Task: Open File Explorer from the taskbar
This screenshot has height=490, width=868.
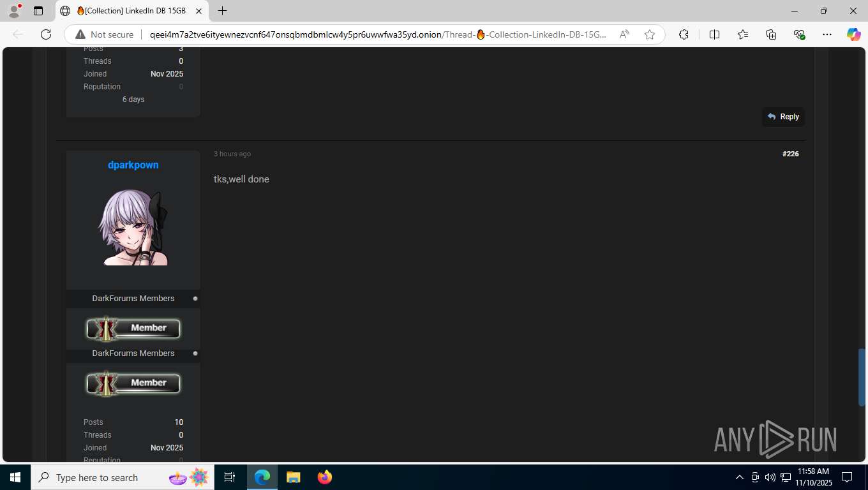Action: point(293,477)
